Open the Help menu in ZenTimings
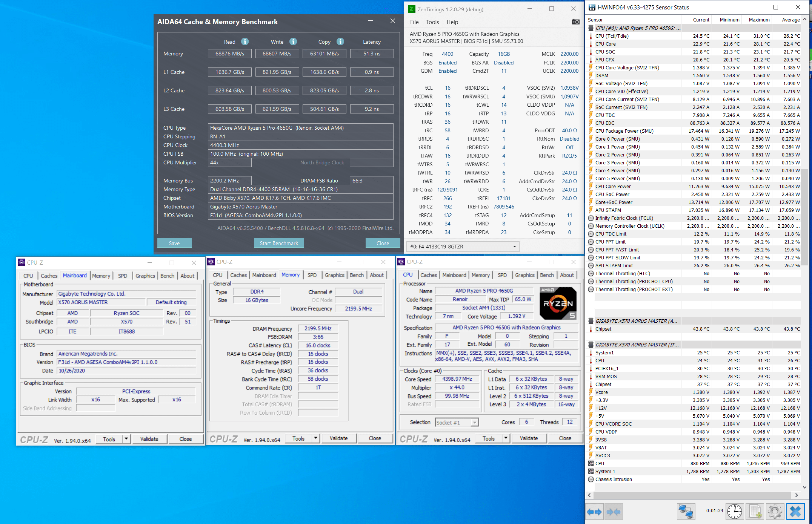This screenshot has height=524, width=812. click(452, 22)
